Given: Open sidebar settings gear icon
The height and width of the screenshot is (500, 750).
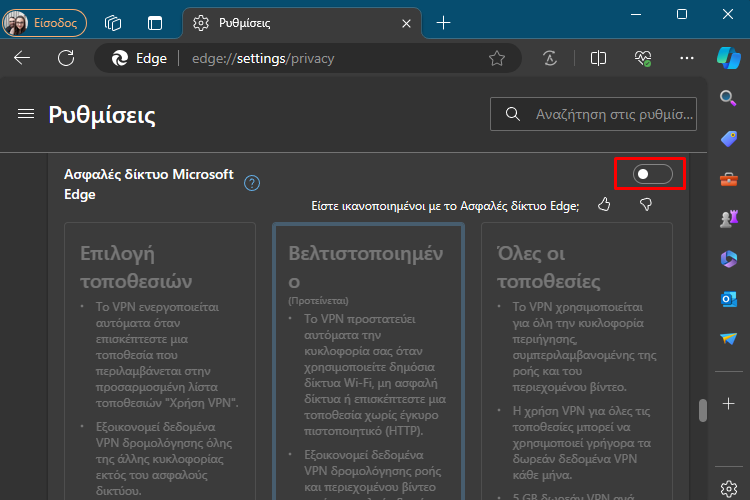Looking at the screenshot, I should click(x=728, y=489).
